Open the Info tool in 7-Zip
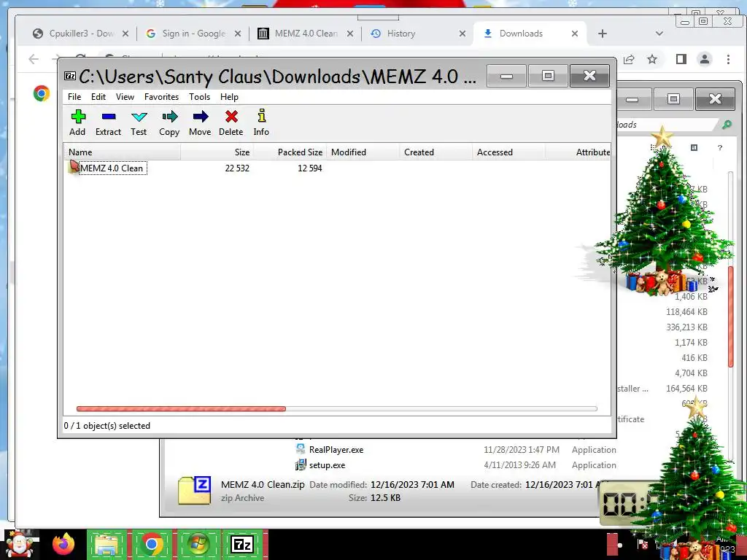 [x=261, y=122]
